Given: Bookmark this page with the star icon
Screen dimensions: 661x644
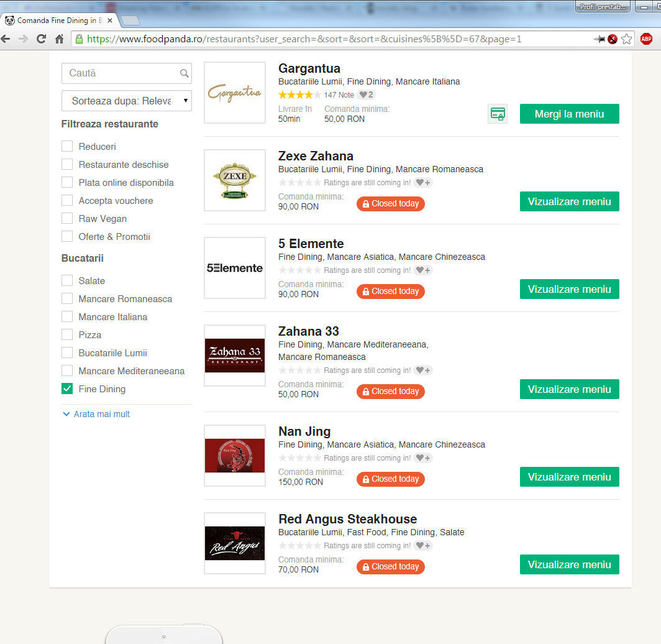Looking at the screenshot, I should 627,39.
